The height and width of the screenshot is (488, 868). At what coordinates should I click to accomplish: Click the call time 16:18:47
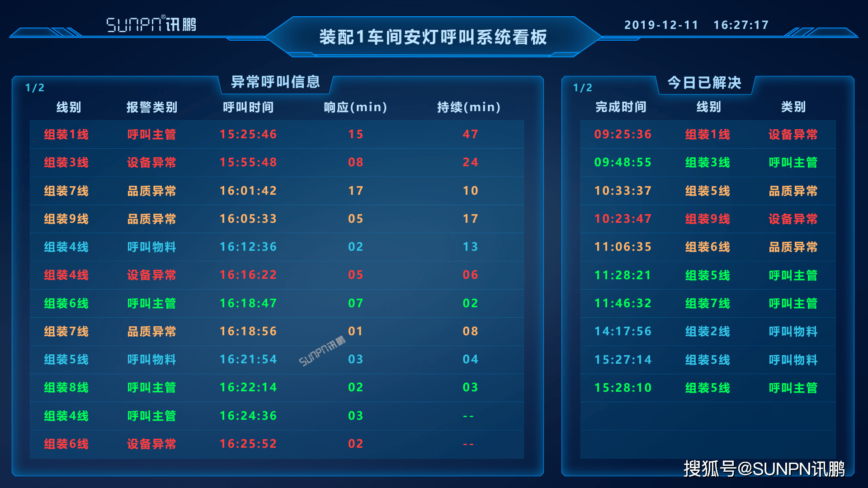[248, 303]
